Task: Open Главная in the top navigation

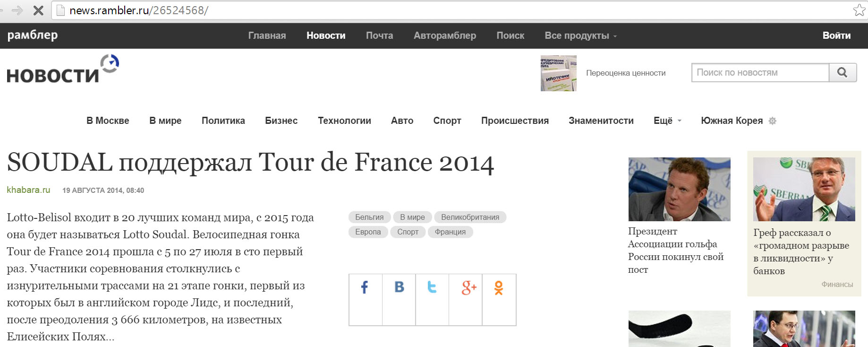Action: 267,35
